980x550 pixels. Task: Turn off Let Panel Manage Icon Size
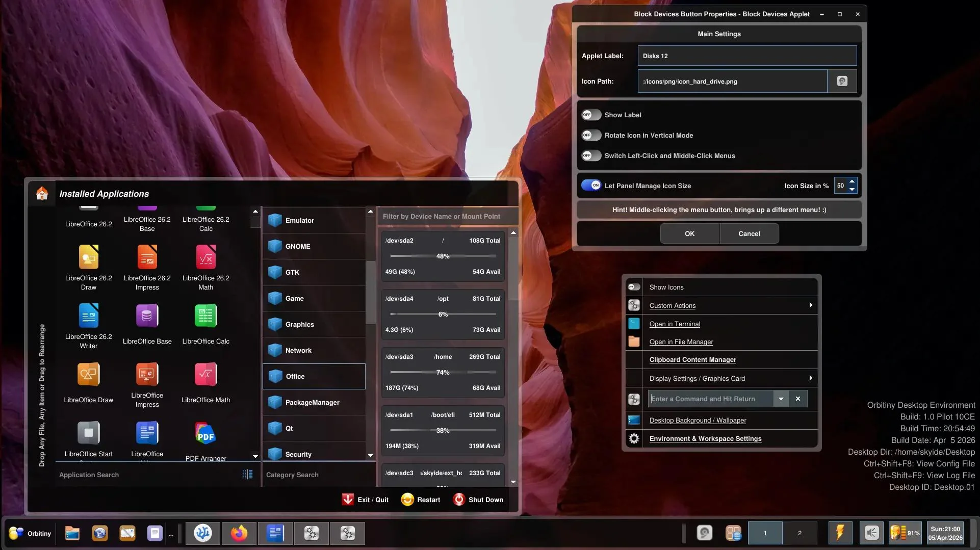[x=591, y=186]
